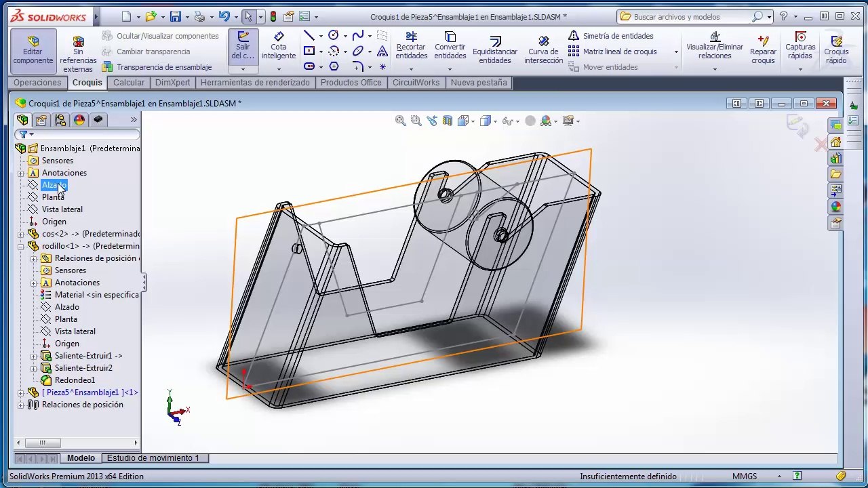
Task: Expand the feature manager panel chevron
Action: pos(134,120)
